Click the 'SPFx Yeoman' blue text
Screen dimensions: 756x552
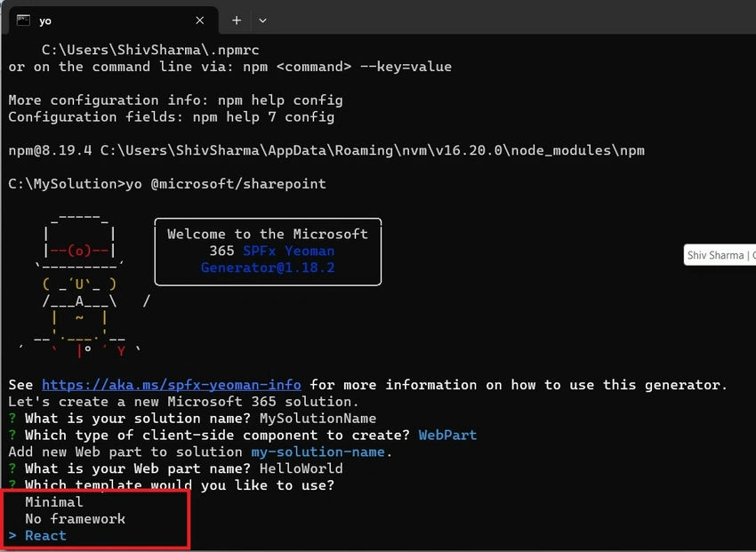[288, 251]
